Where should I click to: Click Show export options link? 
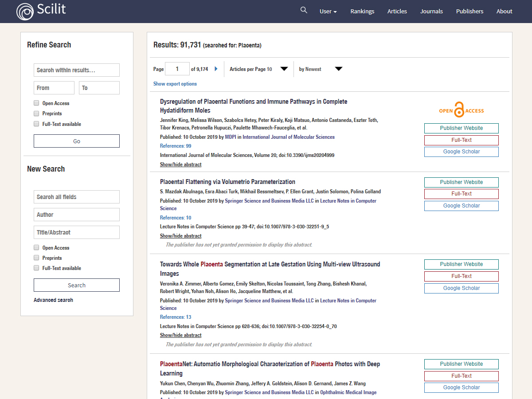(175, 84)
